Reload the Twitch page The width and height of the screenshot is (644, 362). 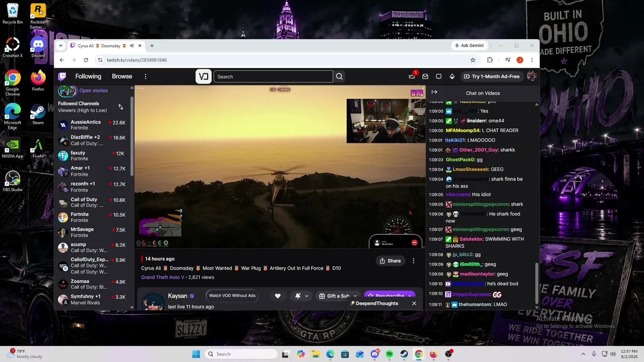[x=86, y=60]
